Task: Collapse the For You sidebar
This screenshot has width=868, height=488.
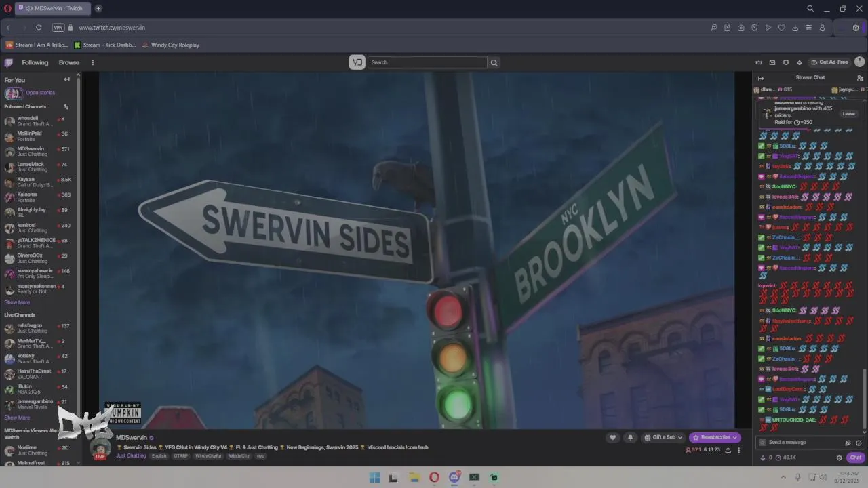Action: (66, 79)
